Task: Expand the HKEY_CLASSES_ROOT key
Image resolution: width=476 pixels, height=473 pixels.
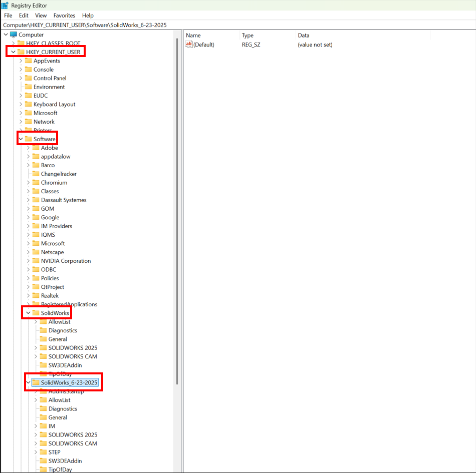Action: [x=14, y=44]
